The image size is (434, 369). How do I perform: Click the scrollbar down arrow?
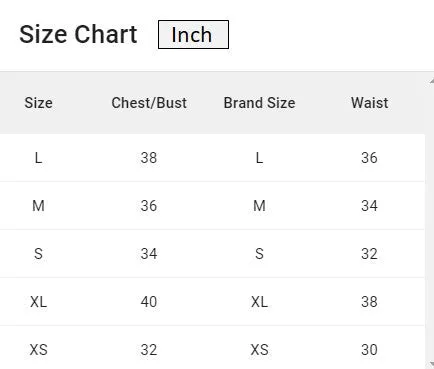tap(431, 363)
